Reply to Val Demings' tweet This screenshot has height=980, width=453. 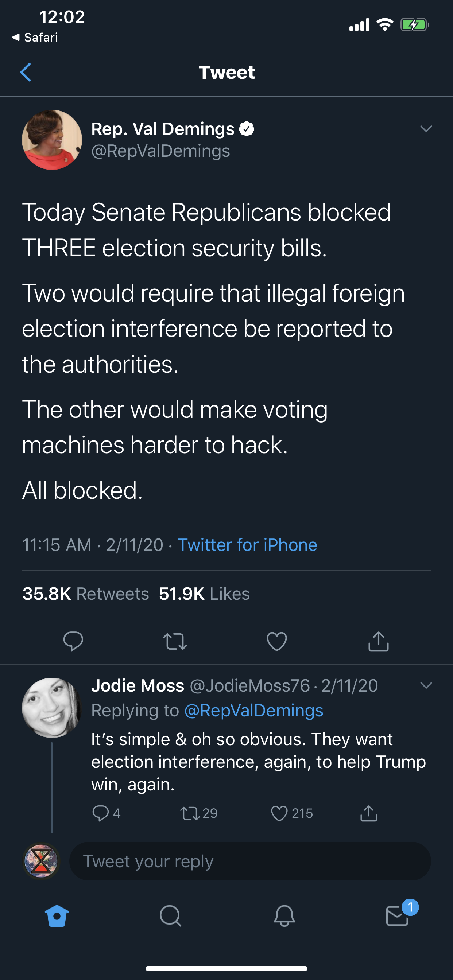pos(73,641)
